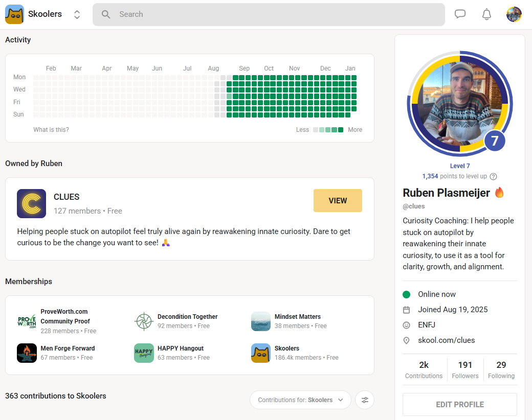View the CLUES community
Image resolution: width=532 pixels, height=420 pixels.
(x=338, y=200)
